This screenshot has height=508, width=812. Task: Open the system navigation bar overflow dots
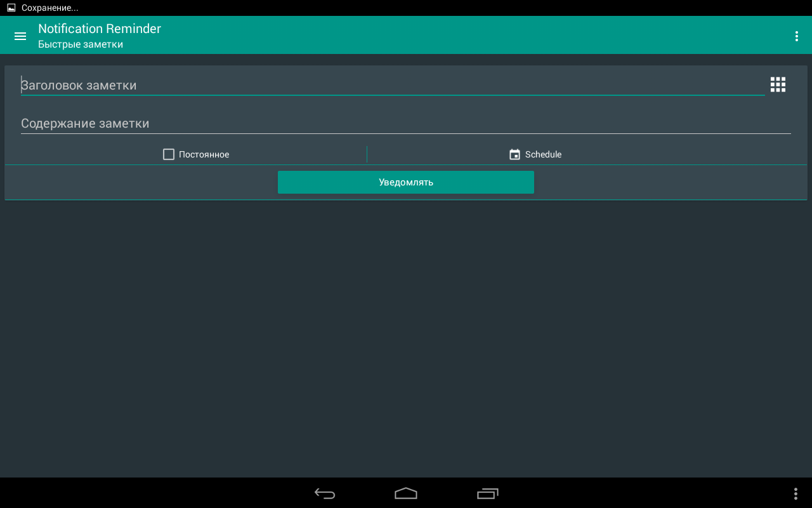coord(796,493)
